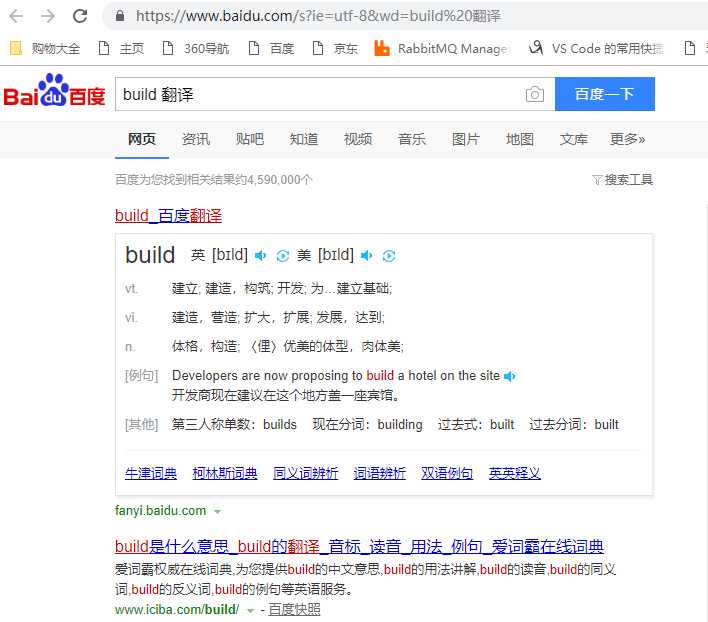The width and height of the screenshot is (708, 622).
Task: Click the American pronunciation repeat icon
Action: coord(389,256)
